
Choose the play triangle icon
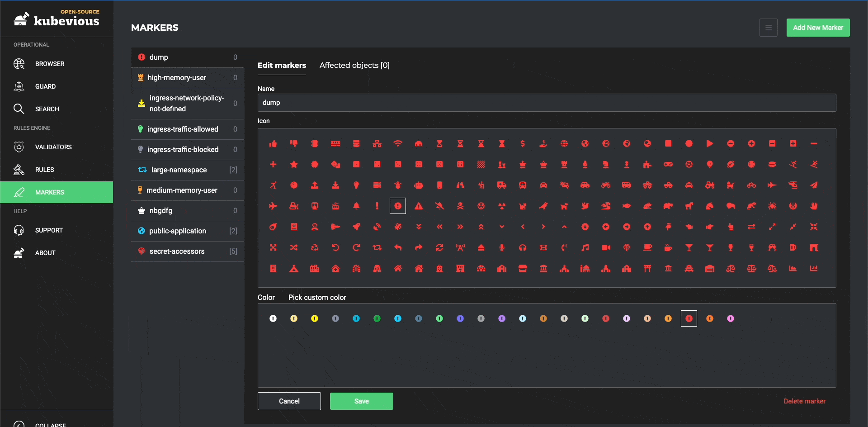click(x=710, y=143)
